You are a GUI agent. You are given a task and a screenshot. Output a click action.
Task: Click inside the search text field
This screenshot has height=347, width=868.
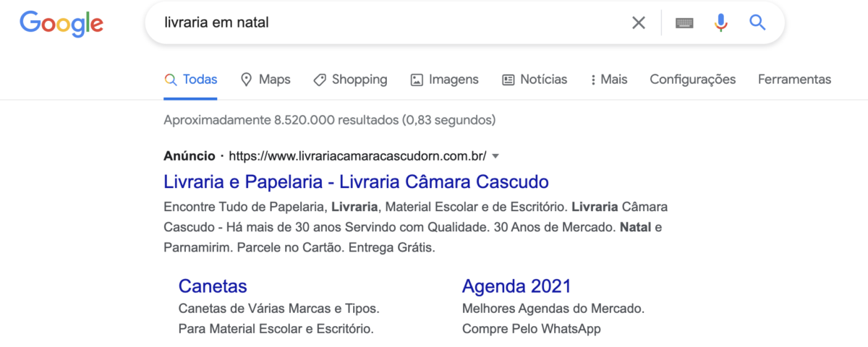coord(383,22)
